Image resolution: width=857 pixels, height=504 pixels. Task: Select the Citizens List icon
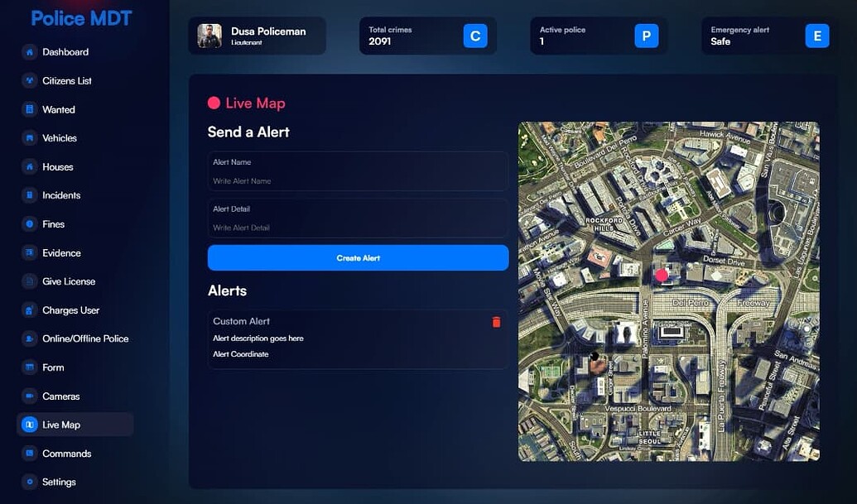click(x=29, y=80)
